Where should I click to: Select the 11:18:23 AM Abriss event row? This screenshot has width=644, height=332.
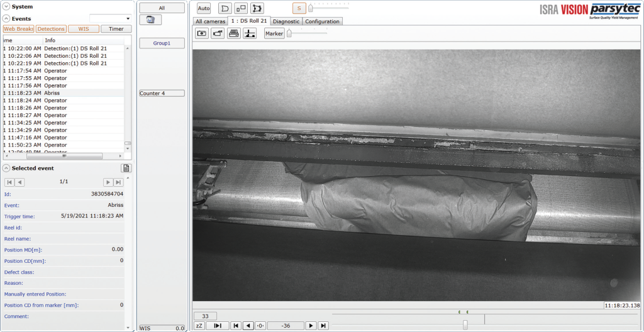pos(63,93)
